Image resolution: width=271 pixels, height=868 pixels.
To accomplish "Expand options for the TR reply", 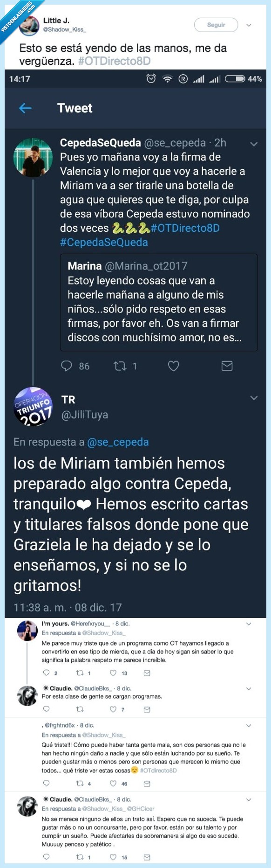I will coord(254,398).
